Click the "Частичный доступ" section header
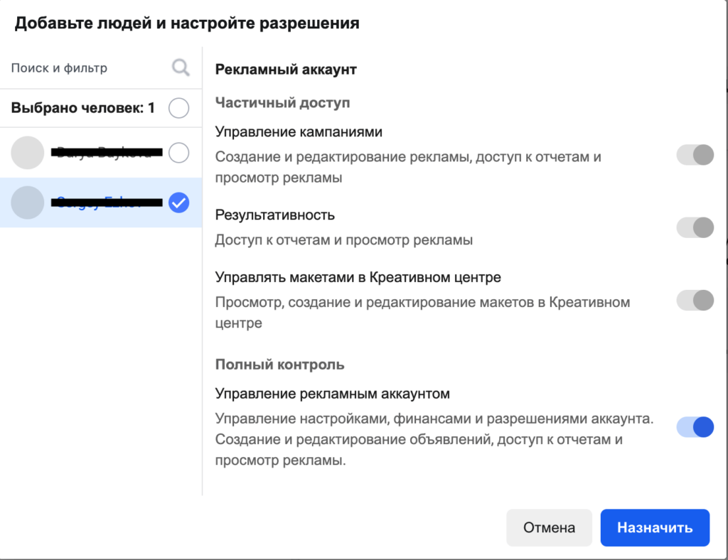Screen dimensions: 728x560 [282, 103]
